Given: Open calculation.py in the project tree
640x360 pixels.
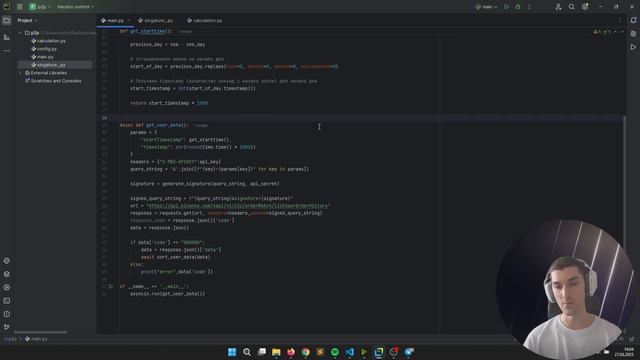Looking at the screenshot, I should click(x=48, y=41).
